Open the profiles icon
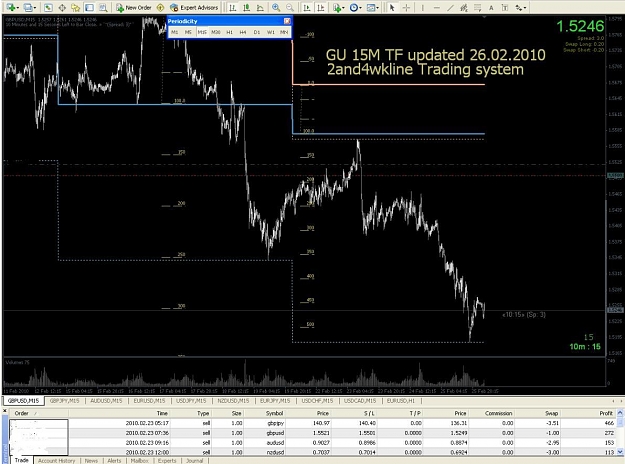This screenshot has height=464, width=625. pos(28,8)
